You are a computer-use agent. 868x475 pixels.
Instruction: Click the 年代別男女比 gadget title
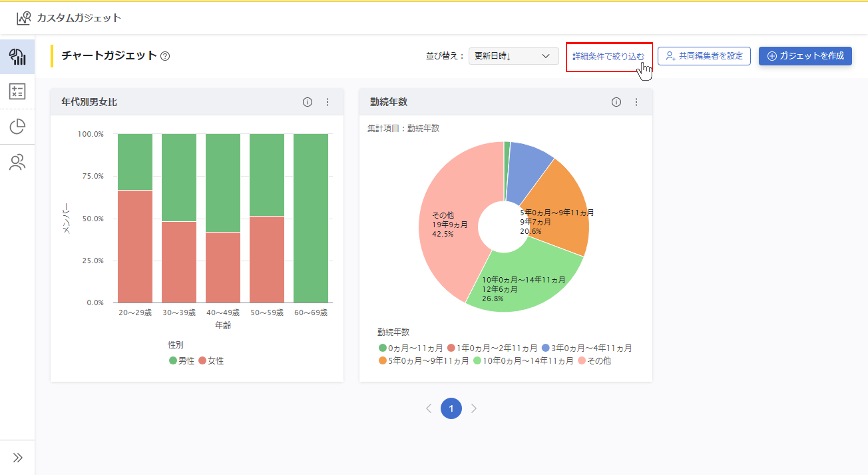click(89, 102)
